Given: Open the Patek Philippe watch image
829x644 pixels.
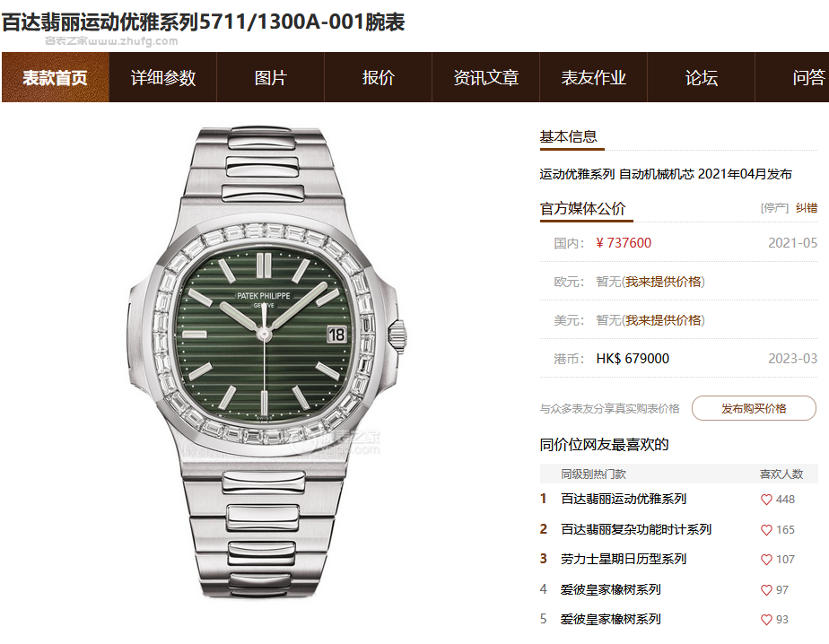Looking at the screenshot, I should pyautogui.click(x=266, y=362).
